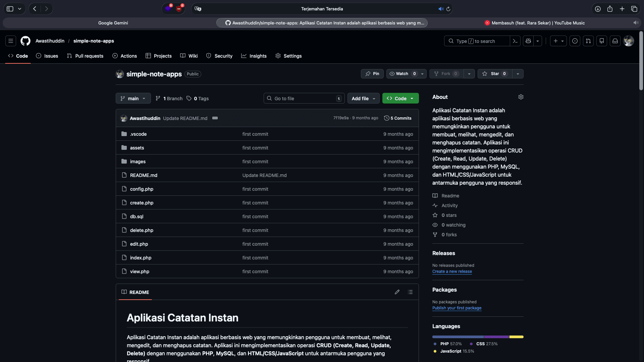Click the page vertical scrollbar
This screenshot has width=644, height=362.
tap(641, 60)
